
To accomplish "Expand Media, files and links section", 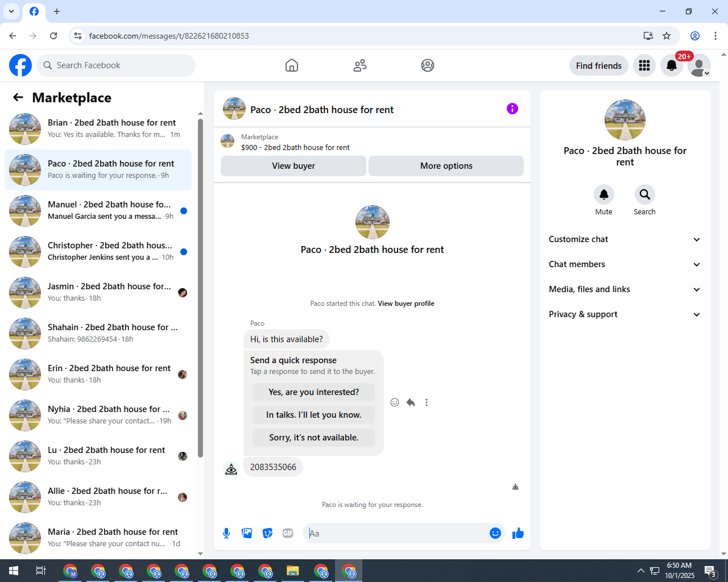I will 624,289.
